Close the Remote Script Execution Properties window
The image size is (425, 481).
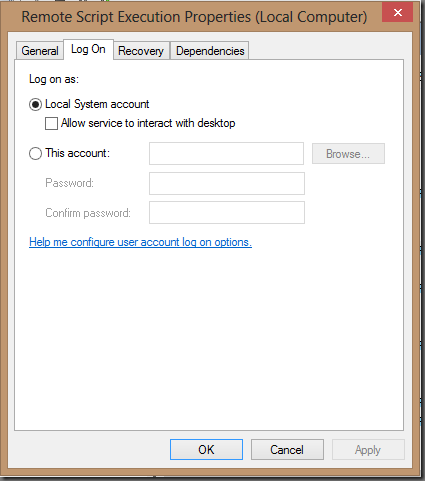click(397, 13)
